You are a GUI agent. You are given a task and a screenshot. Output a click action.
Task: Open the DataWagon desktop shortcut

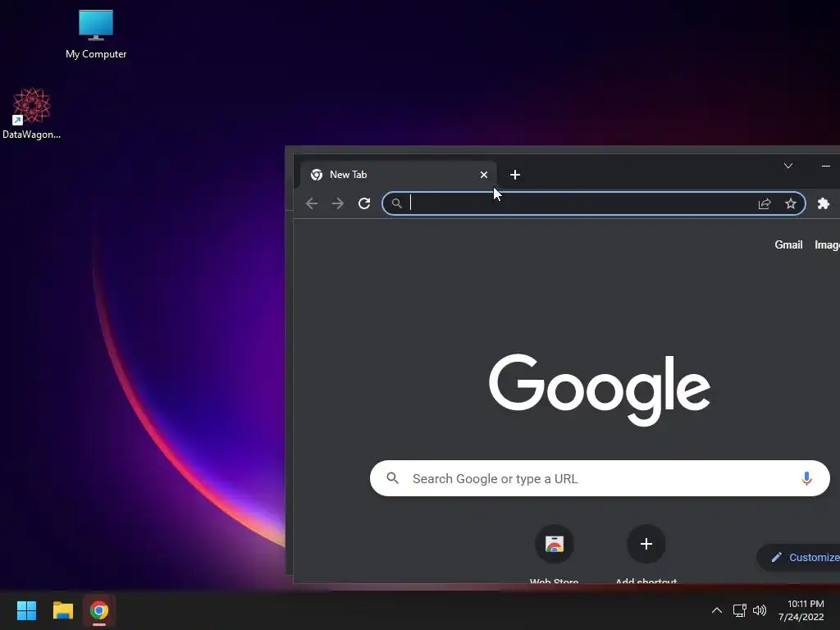[x=32, y=113]
